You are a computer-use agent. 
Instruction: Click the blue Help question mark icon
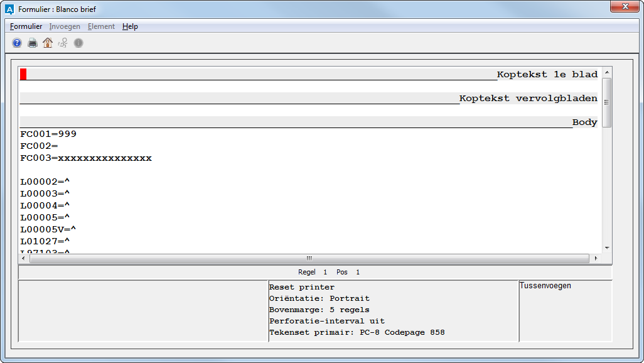pos(17,43)
